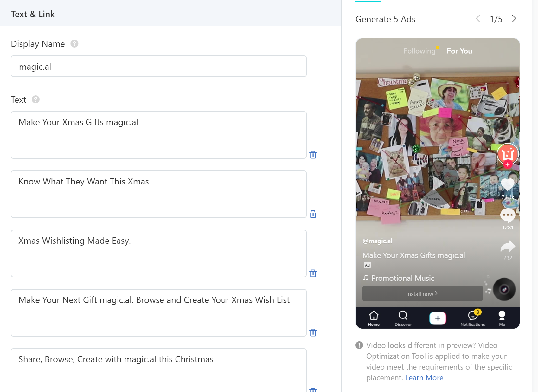Switch to the Following tab in preview

click(419, 51)
